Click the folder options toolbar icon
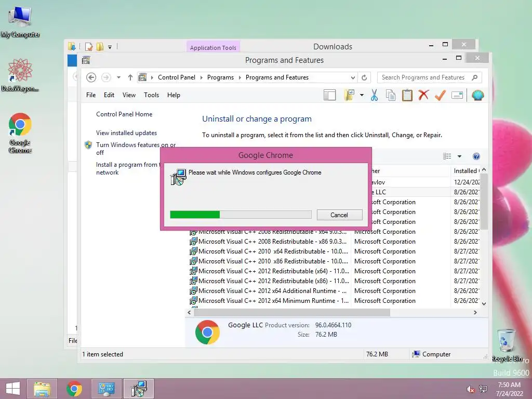Screen dimensions: 532x399 [x=349, y=96]
